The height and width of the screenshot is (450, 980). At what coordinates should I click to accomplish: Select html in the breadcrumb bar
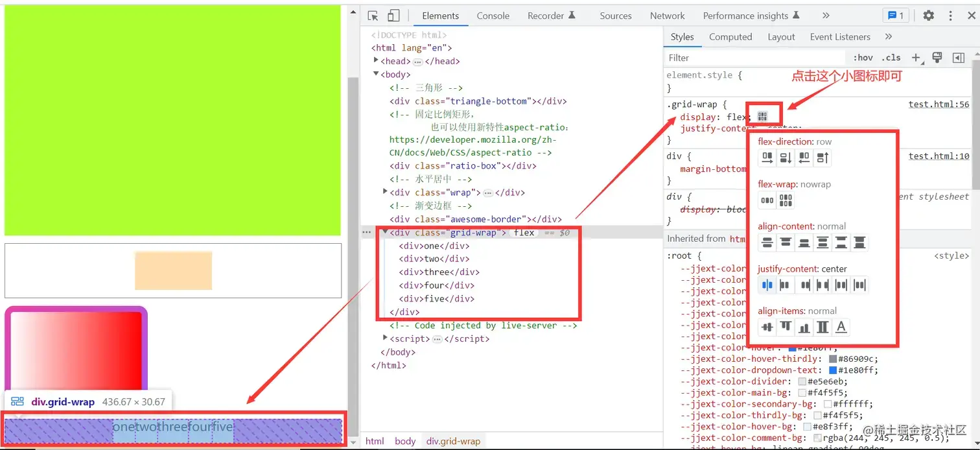coord(375,441)
